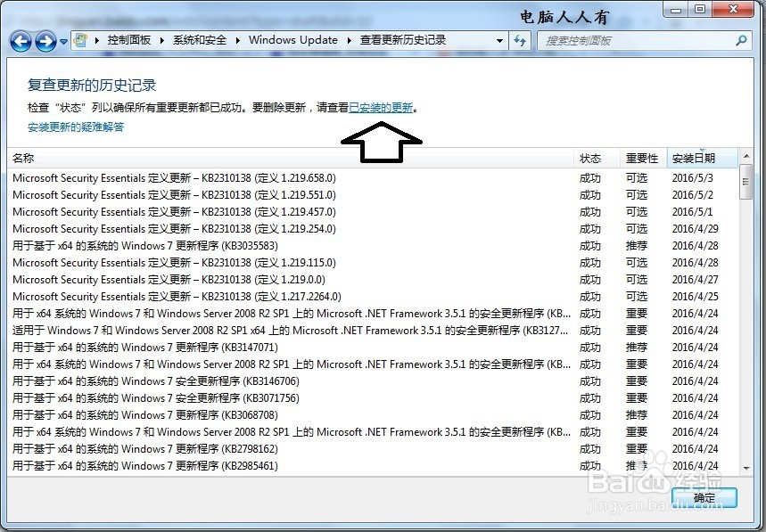This screenshot has width=766, height=532.
Task: Click the magnifier icon in the search box
Action: (738, 40)
